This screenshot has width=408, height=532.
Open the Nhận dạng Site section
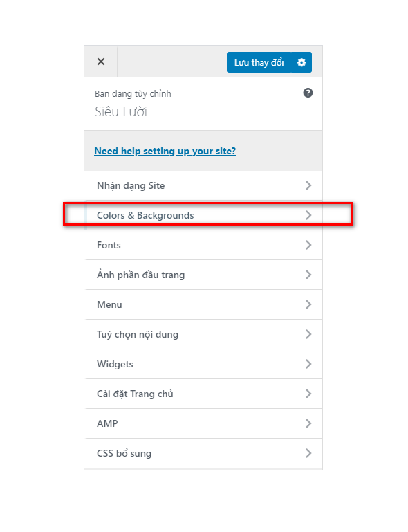point(203,185)
